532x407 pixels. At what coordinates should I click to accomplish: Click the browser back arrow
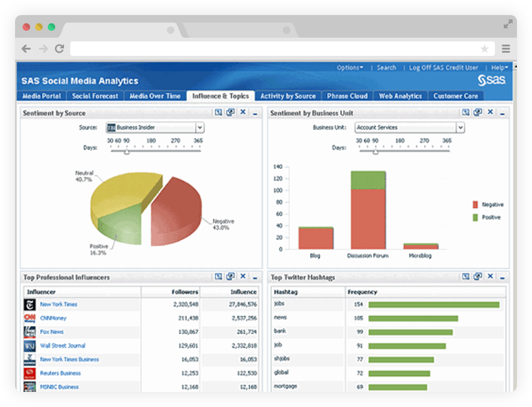26,49
